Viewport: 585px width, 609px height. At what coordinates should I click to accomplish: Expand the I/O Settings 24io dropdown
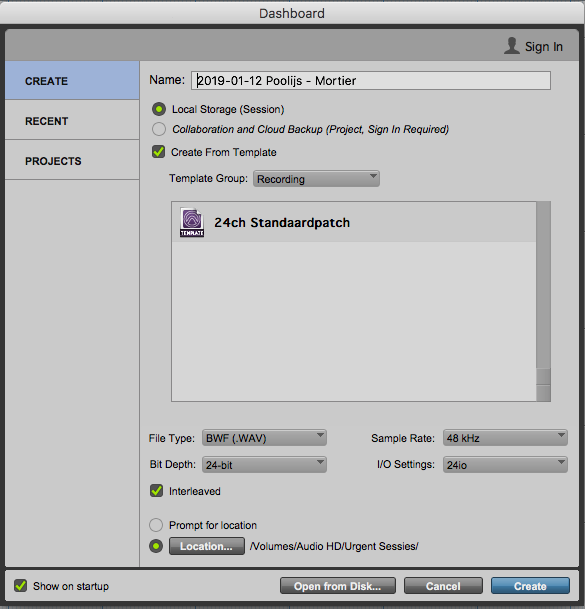[505, 465]
